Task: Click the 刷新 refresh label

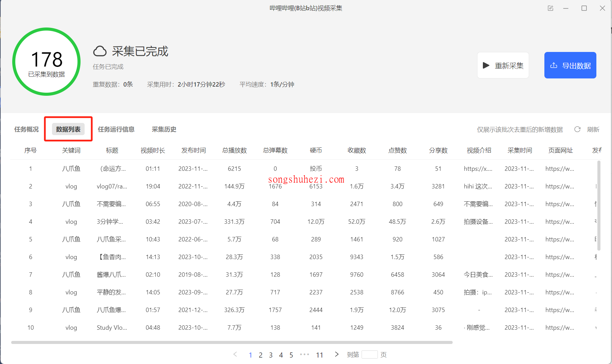Action: coord(593,129)
